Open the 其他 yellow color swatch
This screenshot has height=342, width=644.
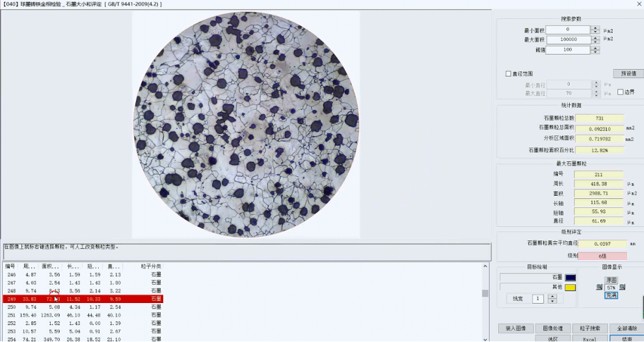[x=570, y=287]
